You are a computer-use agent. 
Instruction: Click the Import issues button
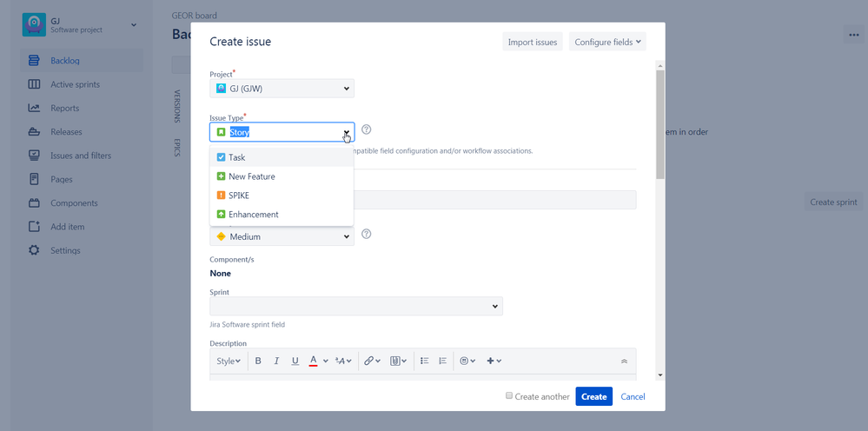click(533, 42)
